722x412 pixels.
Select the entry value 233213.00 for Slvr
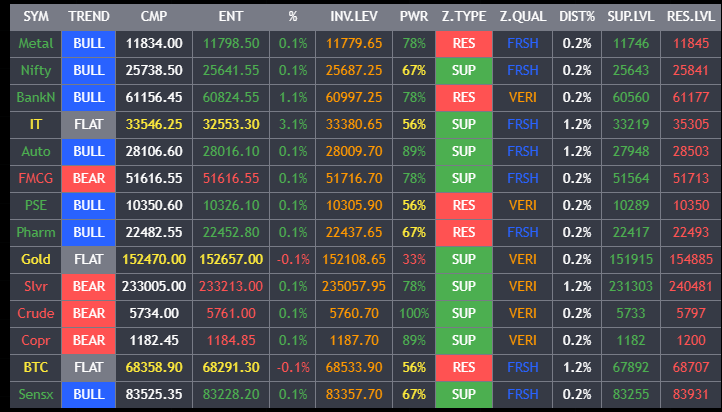pos(231,286)
